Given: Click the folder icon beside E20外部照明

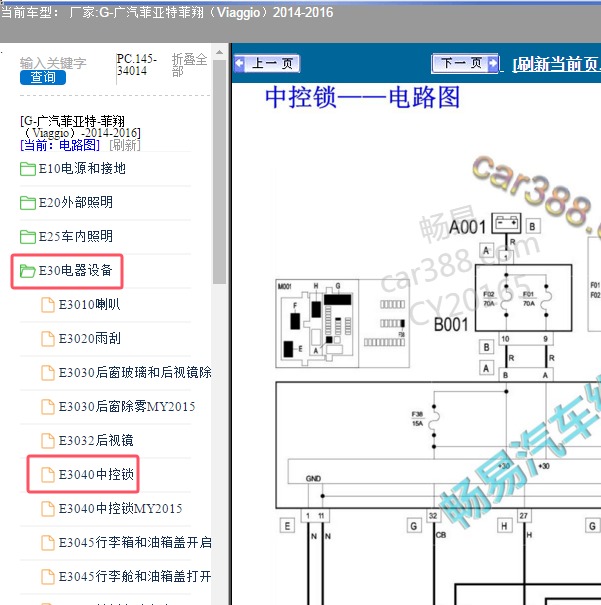Looking at the screenshot, I should pos(28,203).
